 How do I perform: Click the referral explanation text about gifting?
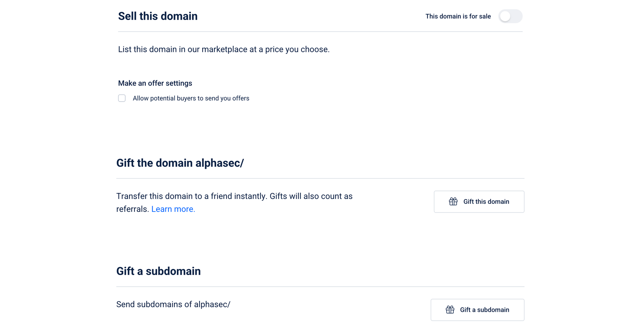(x=234, y=202)
